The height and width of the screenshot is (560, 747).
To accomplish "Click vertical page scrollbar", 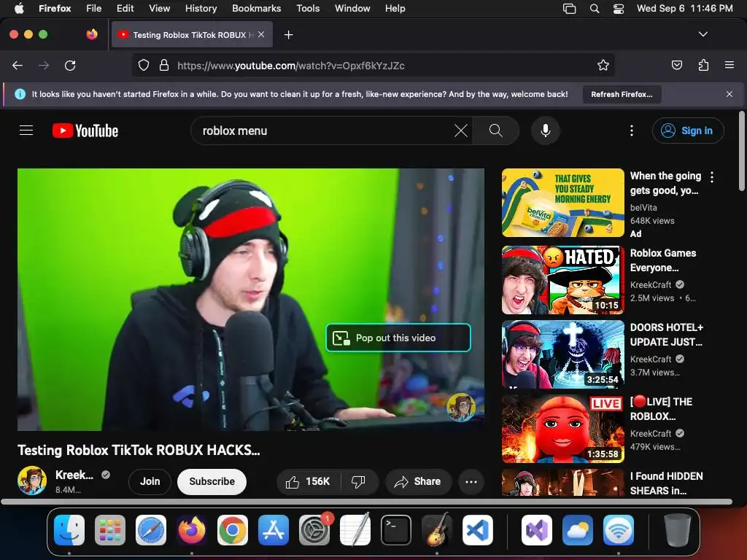I will 741,151.
